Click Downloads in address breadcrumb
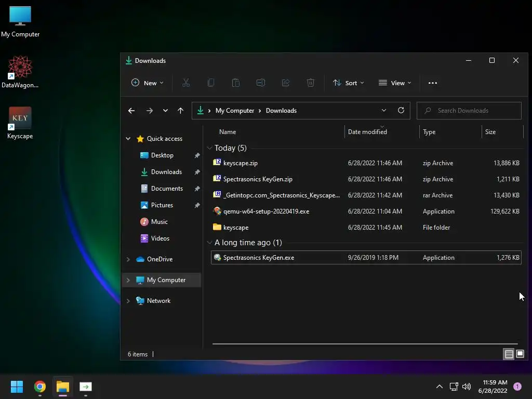This screenshot has height=399, width=532. click(281, 111)
